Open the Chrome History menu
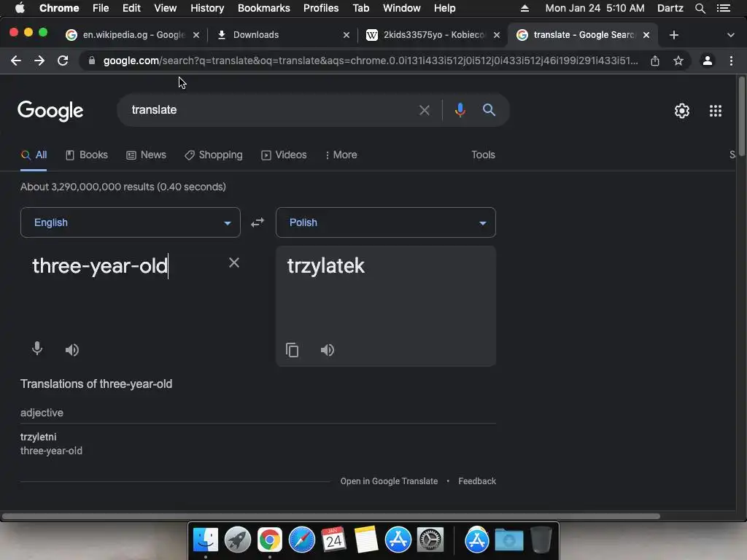 click(x=207, y=8)
